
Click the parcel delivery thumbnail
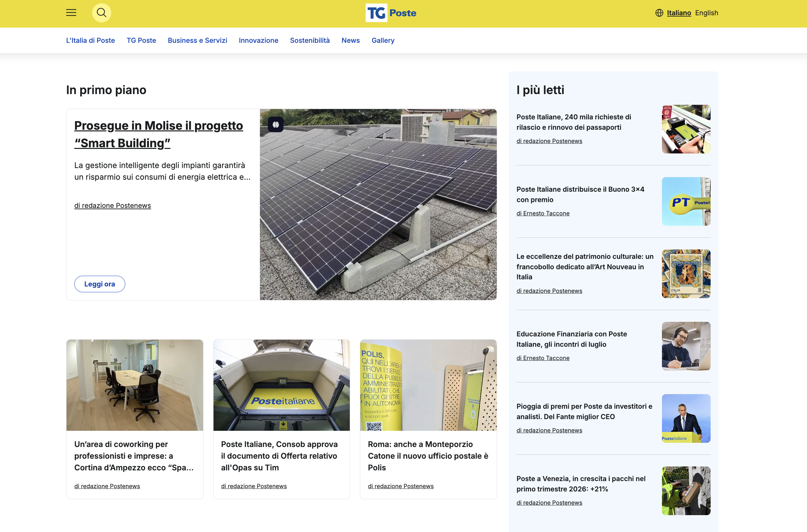(x=686, y=490)
